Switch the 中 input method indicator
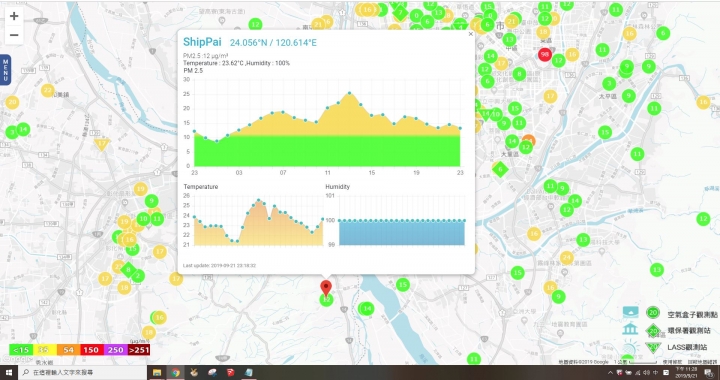Screen dimensions: 720x380 point(656,373)
